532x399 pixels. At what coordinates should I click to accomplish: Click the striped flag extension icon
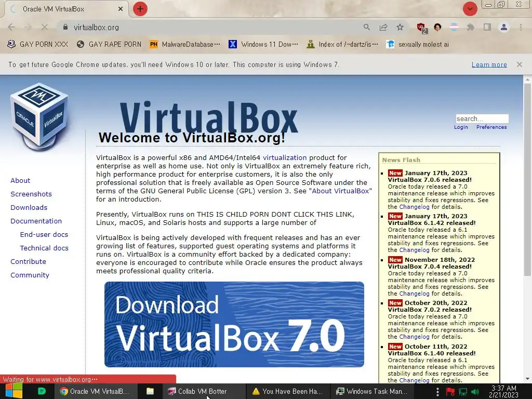pos(454,27)
